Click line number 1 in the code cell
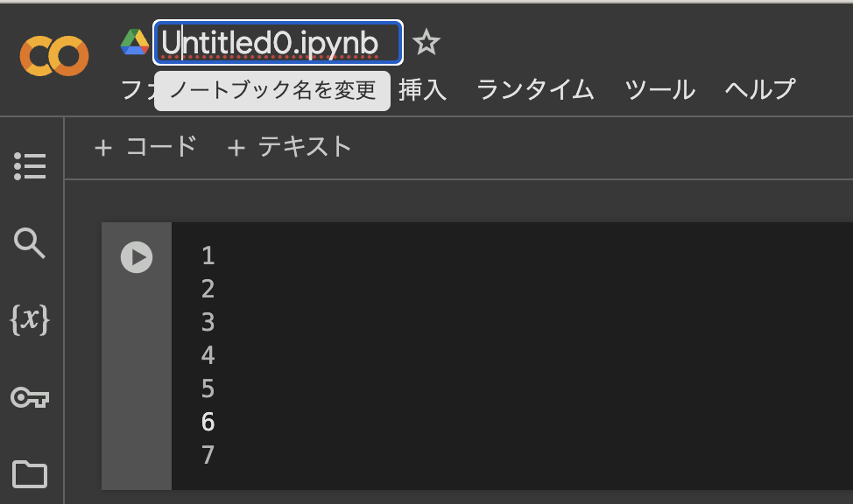This screenshot has height=504, width=853. pyautogui.click(x=208, y=256)
